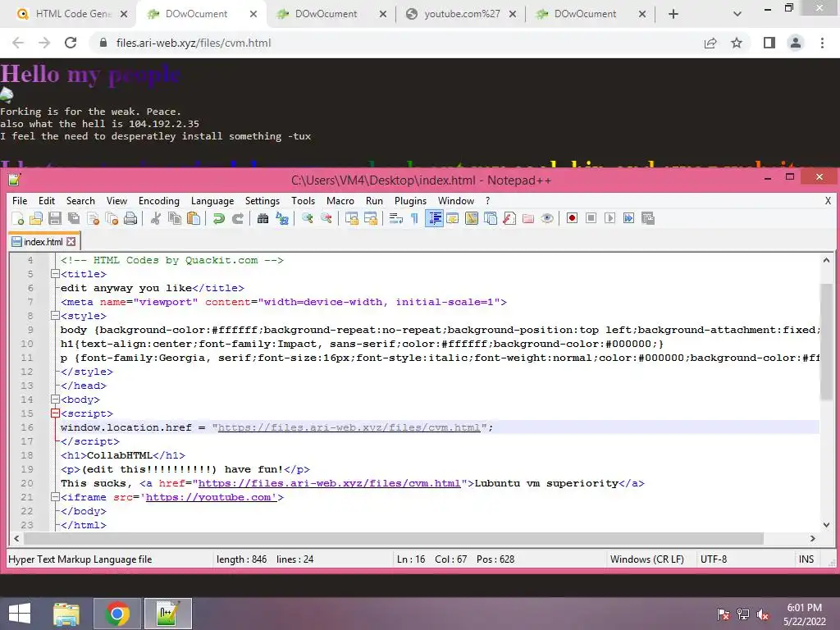Open Replace toolbar icon
Screen dimensions: 840x630
282,218
